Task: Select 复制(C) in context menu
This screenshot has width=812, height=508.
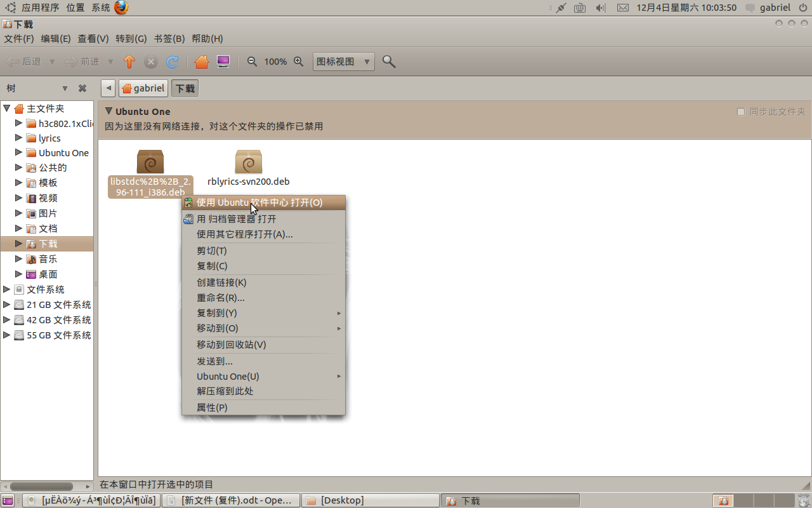Action: pos(264,266)
